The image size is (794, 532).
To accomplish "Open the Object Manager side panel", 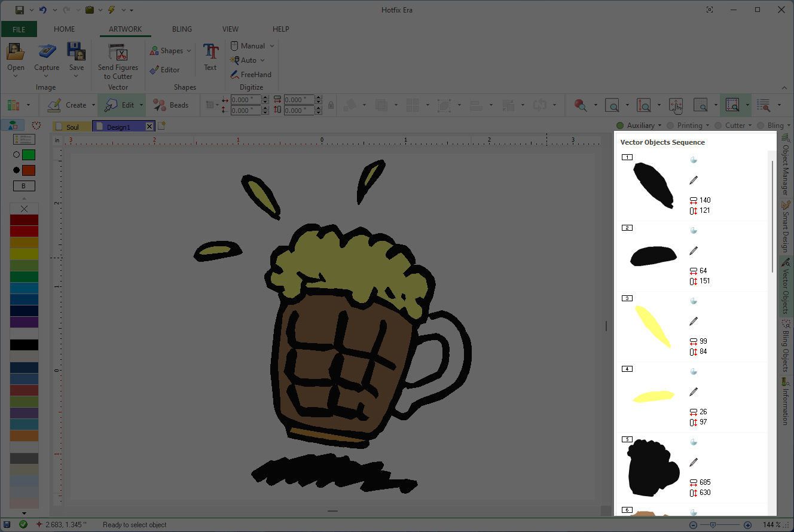I will (x=786, y=166).
